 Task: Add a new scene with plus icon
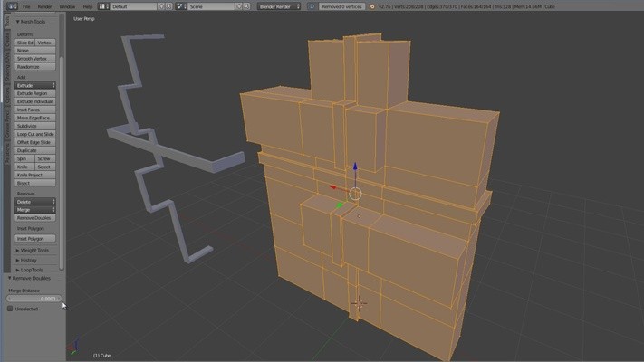click(239, 6)
